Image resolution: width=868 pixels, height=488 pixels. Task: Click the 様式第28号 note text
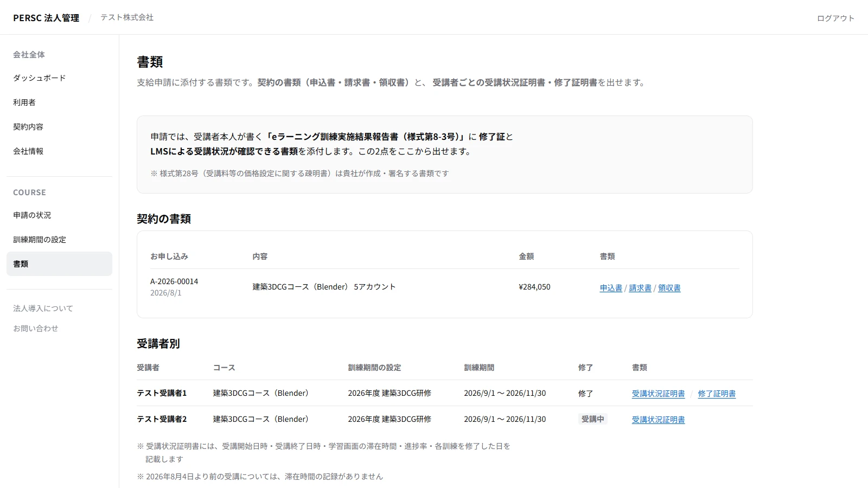(299, 174)
